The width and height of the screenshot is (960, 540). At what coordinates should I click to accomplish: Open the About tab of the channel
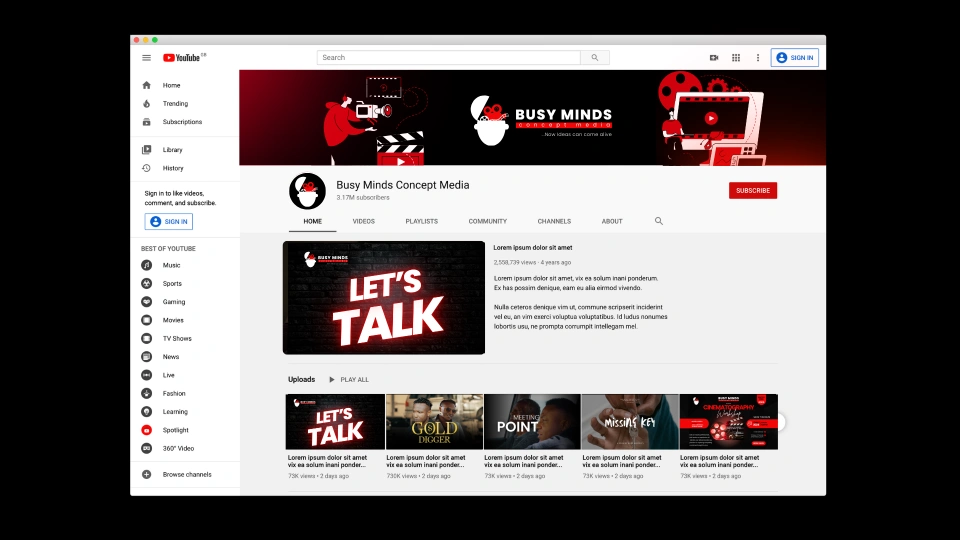point(612,221)
